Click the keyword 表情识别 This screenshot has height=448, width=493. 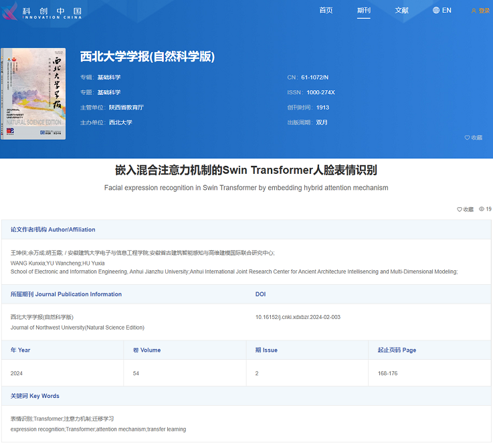click(21, 419)
